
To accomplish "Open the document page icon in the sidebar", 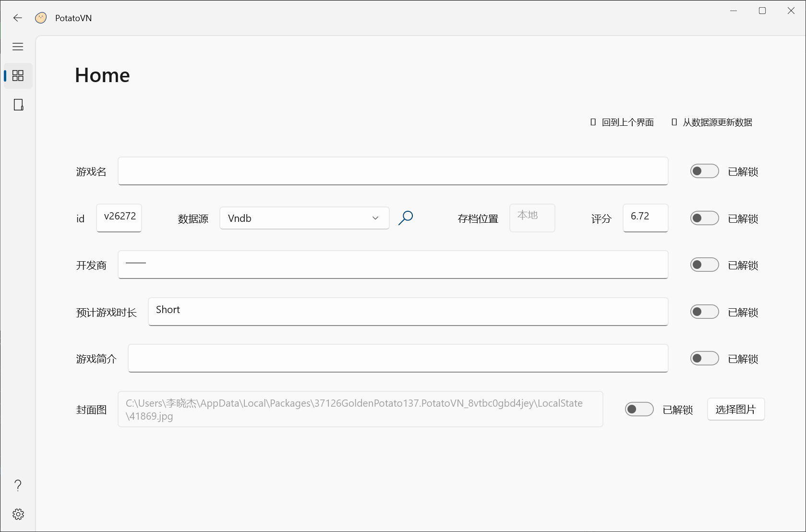I will click(x=18, y=105).
